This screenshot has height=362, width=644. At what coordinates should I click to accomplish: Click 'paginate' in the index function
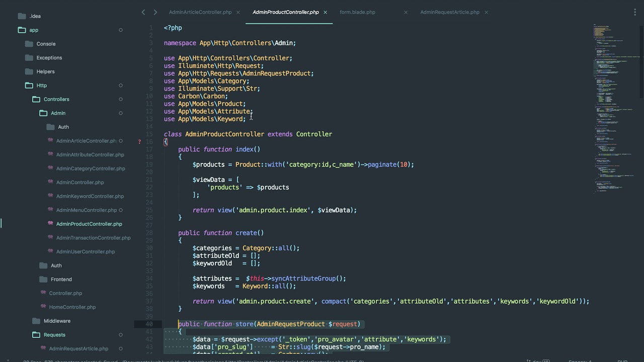pos(382,164)
